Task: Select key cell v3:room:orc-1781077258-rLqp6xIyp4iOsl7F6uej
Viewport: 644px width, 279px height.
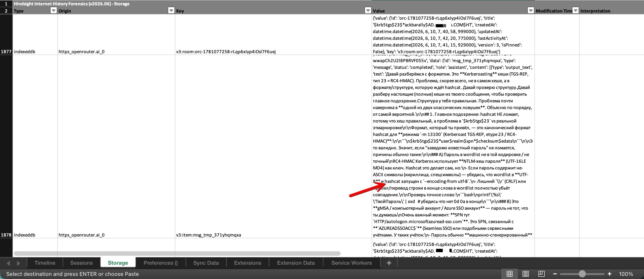Action: [273, 34]
